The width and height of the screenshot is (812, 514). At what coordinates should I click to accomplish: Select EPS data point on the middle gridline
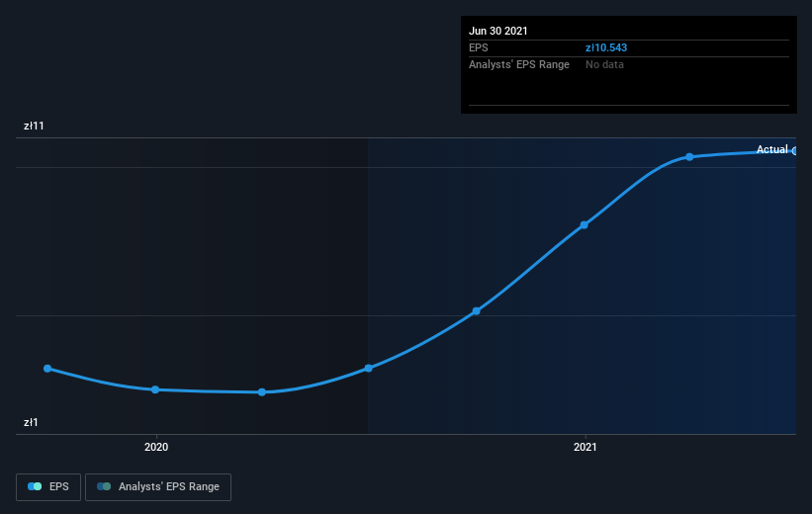[477, 311]
